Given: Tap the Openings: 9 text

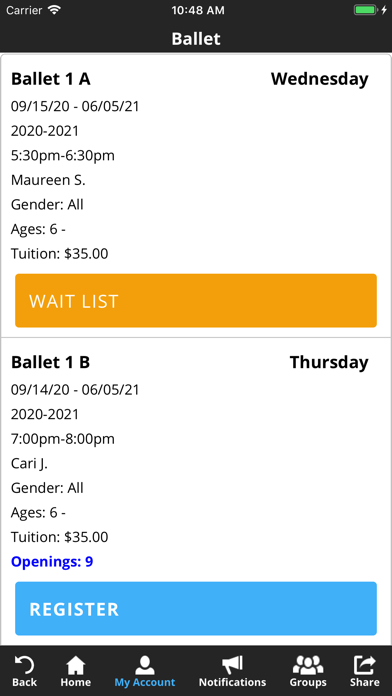Looking at the screenshot, I should click(52, 562).
